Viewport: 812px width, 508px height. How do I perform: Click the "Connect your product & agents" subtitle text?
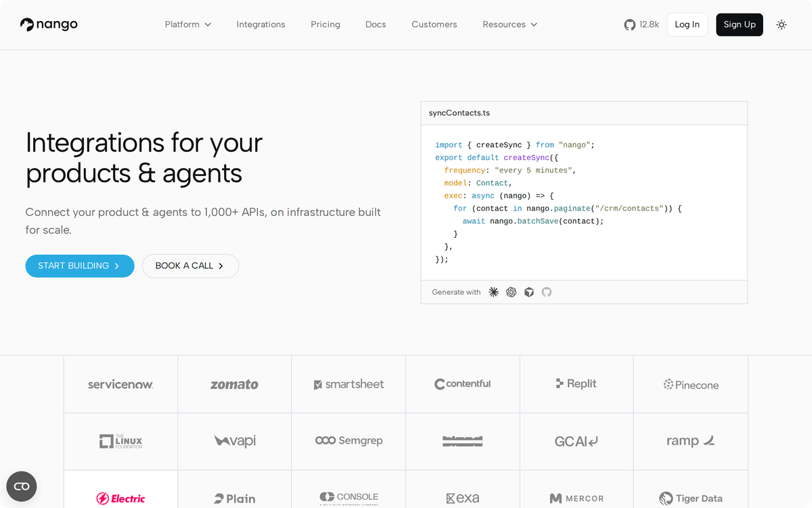(x=203, y=221)
